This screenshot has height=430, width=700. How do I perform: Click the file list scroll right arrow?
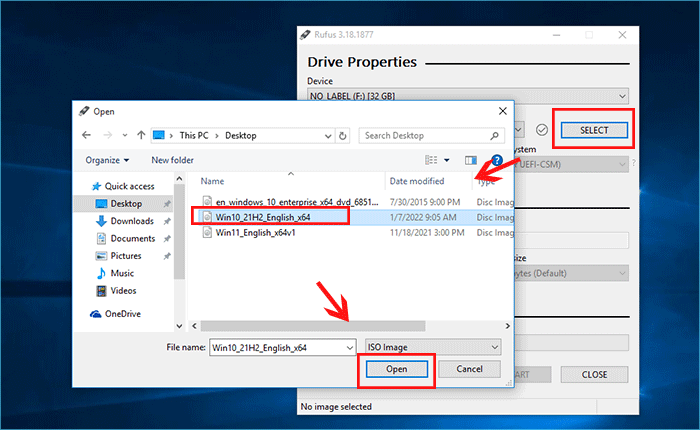coord(508,326)
